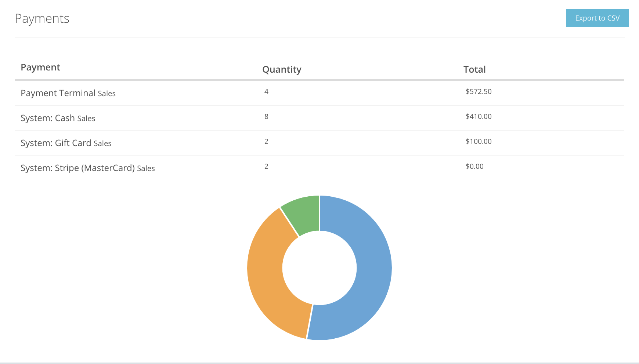Open the System: Gift Card Sales row
The height and width of the screenshot is (364, 639).
pos(66,143)
